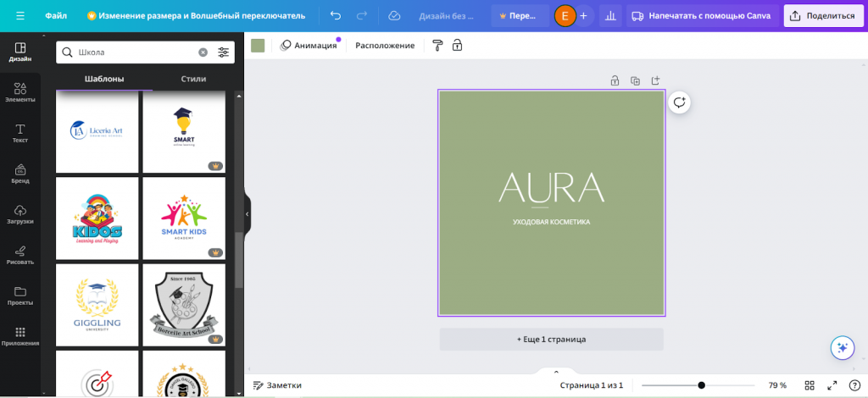Open the E profile avatar
The width and height of the screenshot is (868, 398).
pos(565,16)
